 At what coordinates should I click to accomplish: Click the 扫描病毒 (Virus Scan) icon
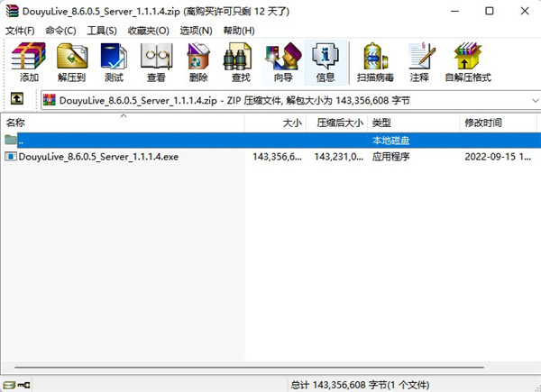pyautogui.click(x=374, y=61)
